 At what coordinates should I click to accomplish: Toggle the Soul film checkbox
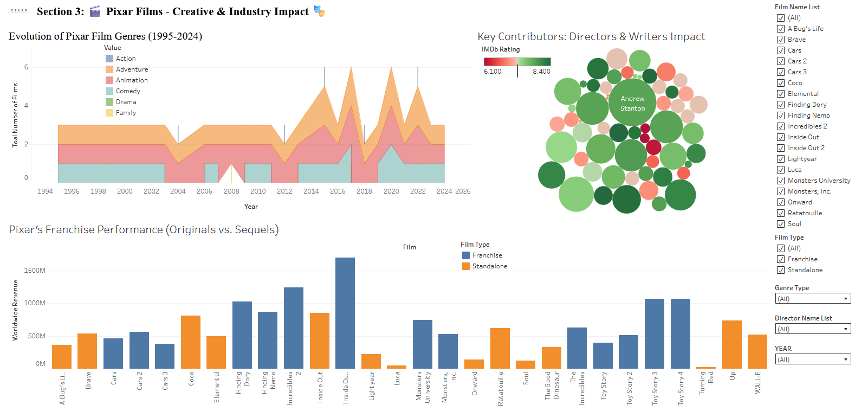point(781,224)
